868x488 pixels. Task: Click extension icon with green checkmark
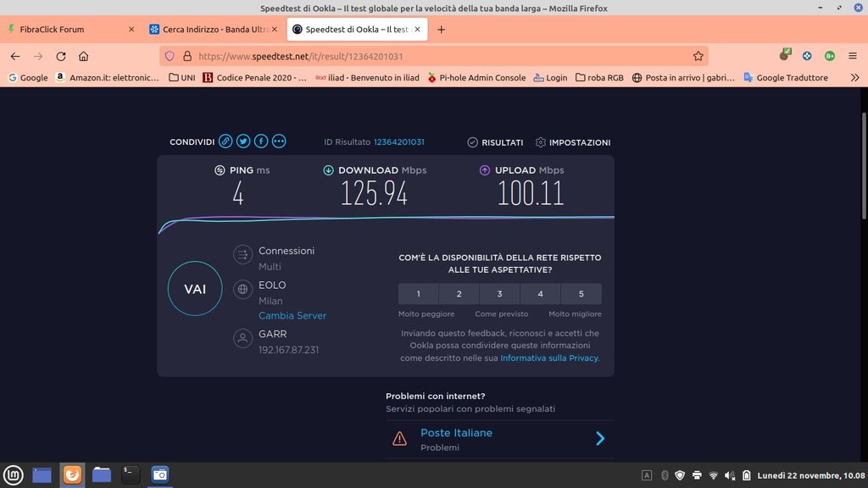click(785, 54)
